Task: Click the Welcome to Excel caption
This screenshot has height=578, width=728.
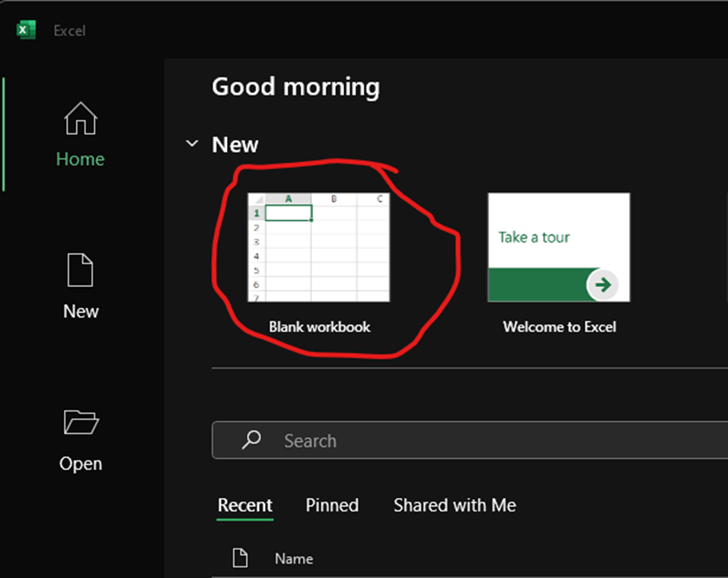Action: pyautogui.click(x=559, y=327)
